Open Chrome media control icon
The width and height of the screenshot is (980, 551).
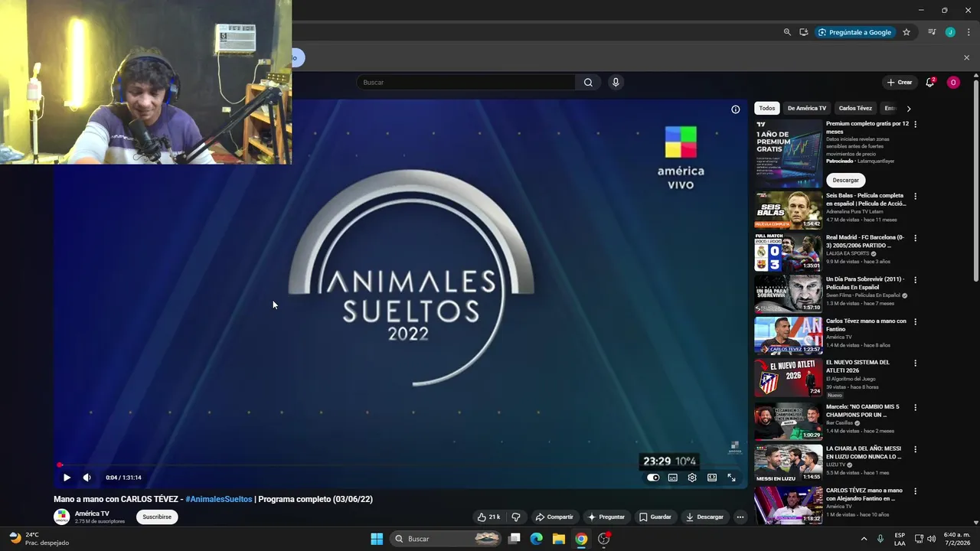(932, 32)
